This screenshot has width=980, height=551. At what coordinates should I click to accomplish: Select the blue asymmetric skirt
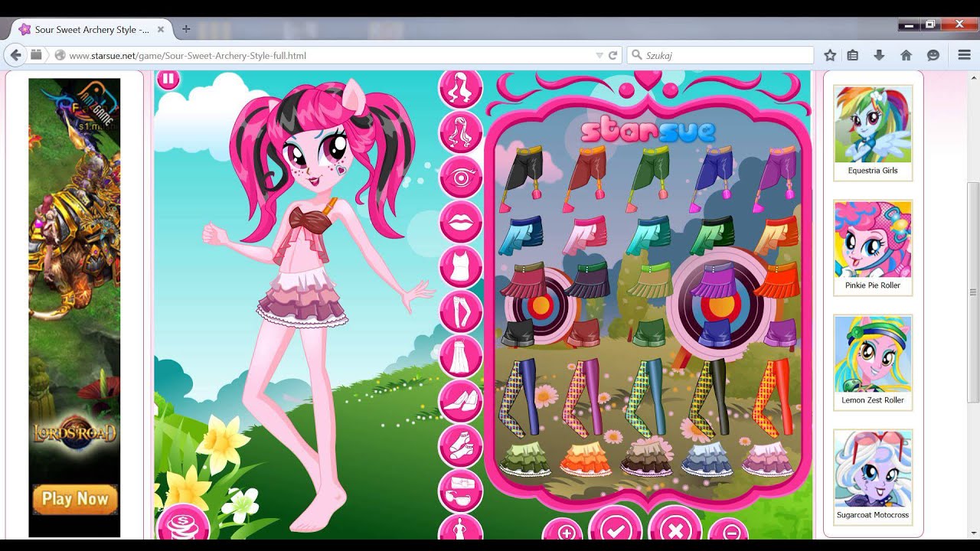click(x=520, y=235)
